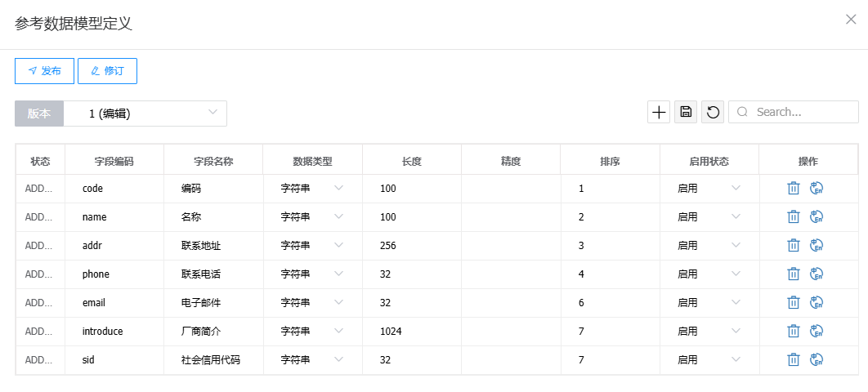Open translation icon for sid row
The height and width of the screenshot is (392, 868).
(816, 360)
